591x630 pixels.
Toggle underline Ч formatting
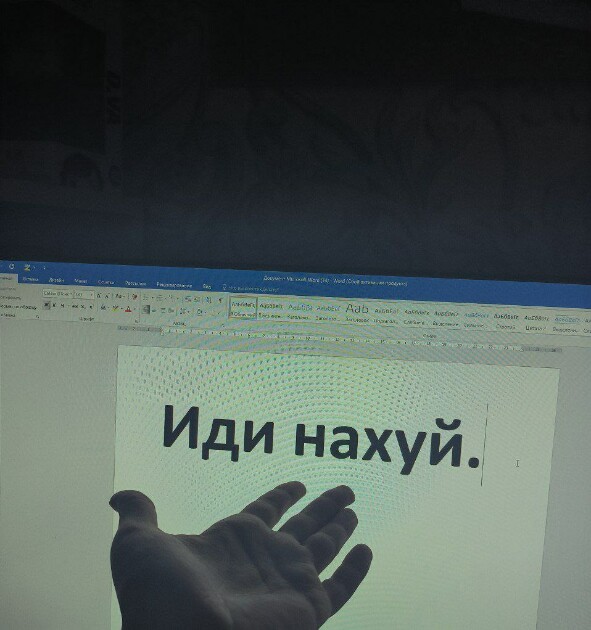pos(62,306)
